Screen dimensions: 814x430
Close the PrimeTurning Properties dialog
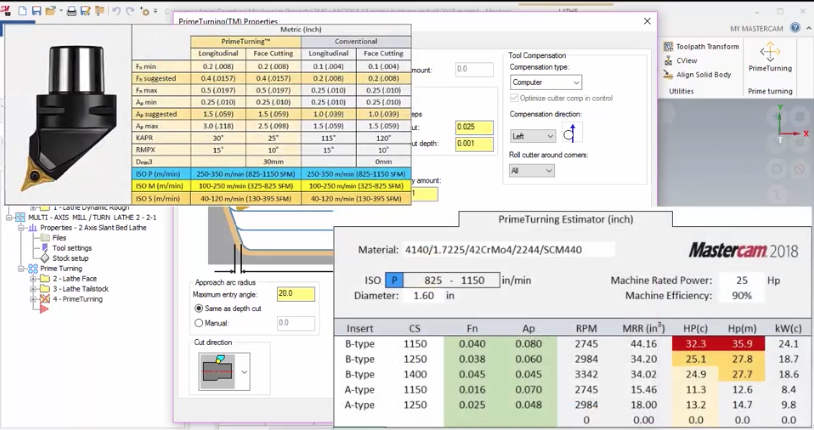tap(647, 21)
